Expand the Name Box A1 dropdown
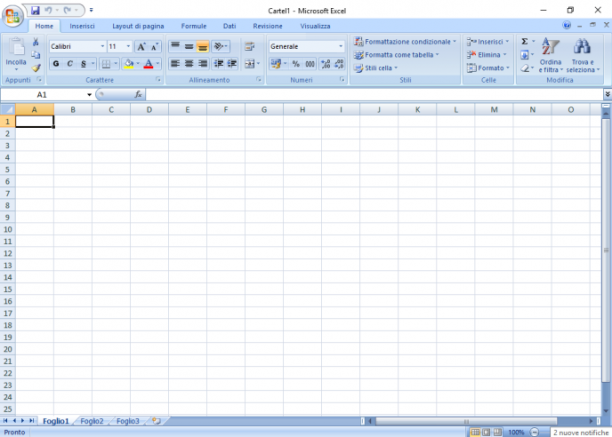Viewport: 612px width, 437px height. click(89, 95)
